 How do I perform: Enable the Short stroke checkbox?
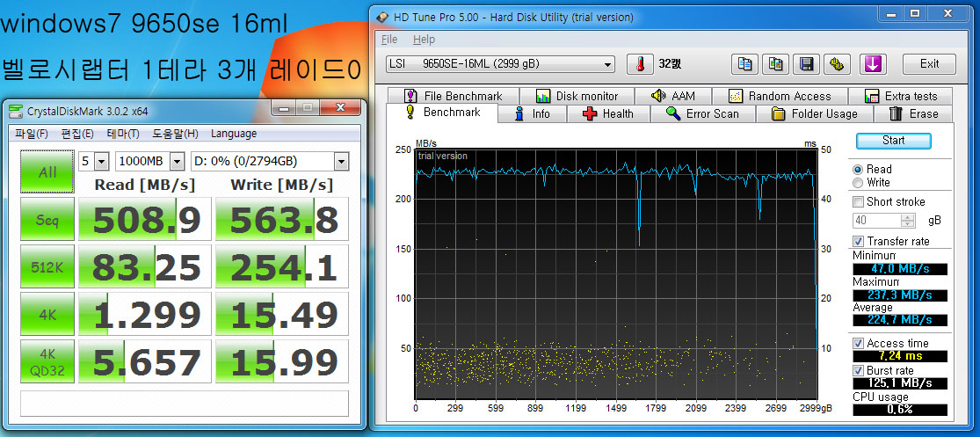tap(859, 202)
